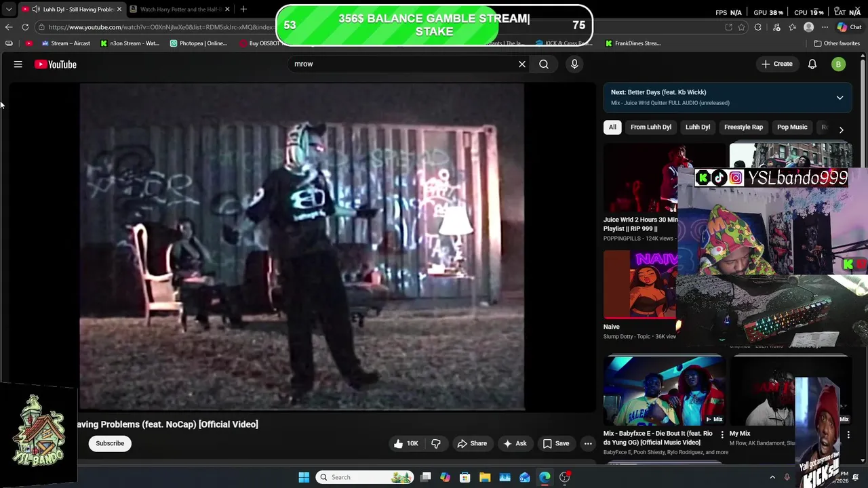Open Copilot Chat in browser toolbar
The image size is (868, 488).
point(849,27)
